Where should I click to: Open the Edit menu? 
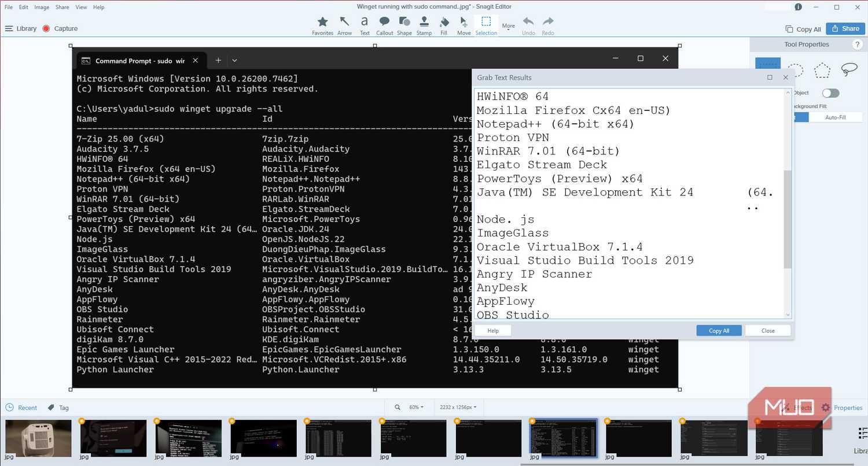[x=24, y=7]
